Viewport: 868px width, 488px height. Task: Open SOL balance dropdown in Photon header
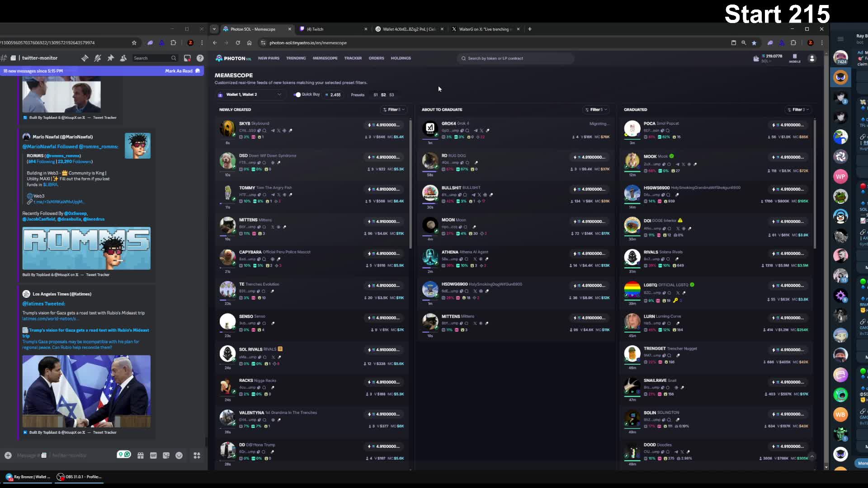pos(772,58)
